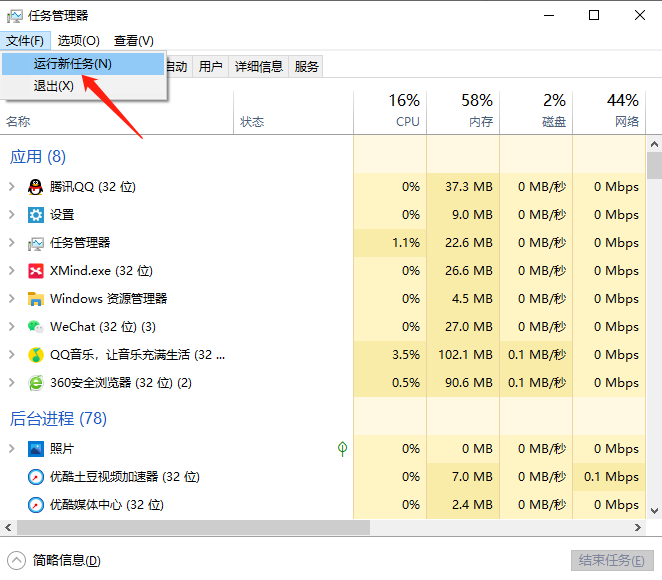Click the horizontal scrollbar at the bottom

190,527
